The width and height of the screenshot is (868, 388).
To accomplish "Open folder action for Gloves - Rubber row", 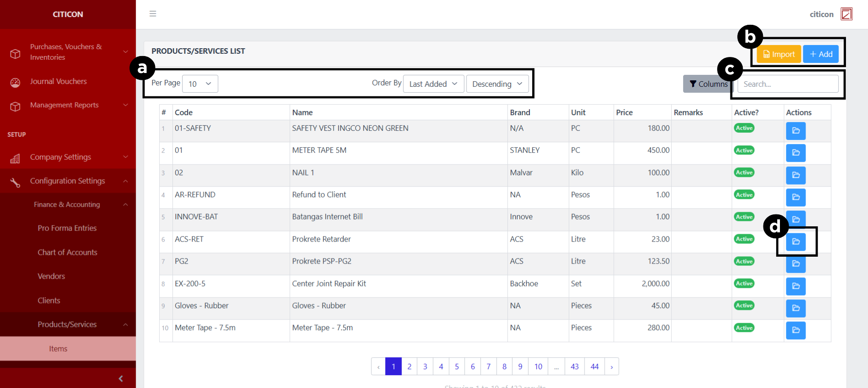I will [796, 308].
